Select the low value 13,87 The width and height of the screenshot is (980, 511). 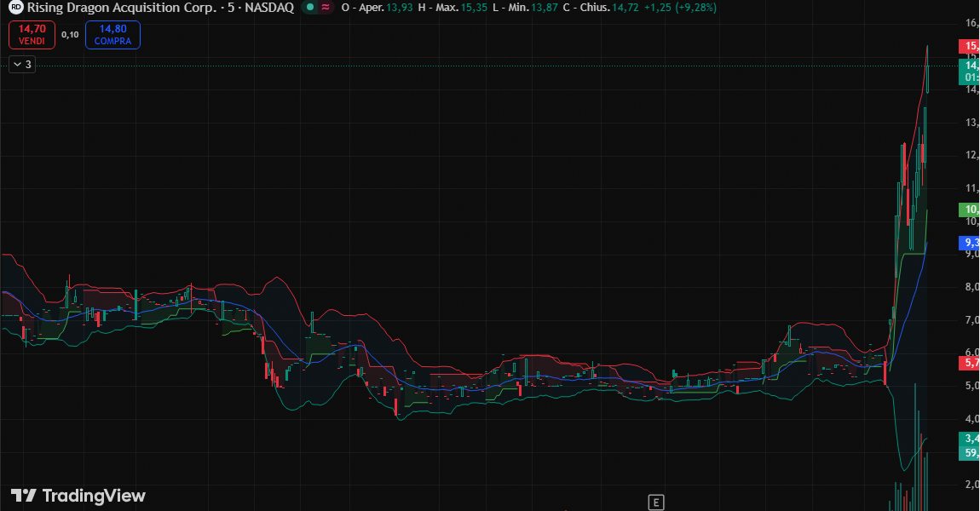point(545,8)
